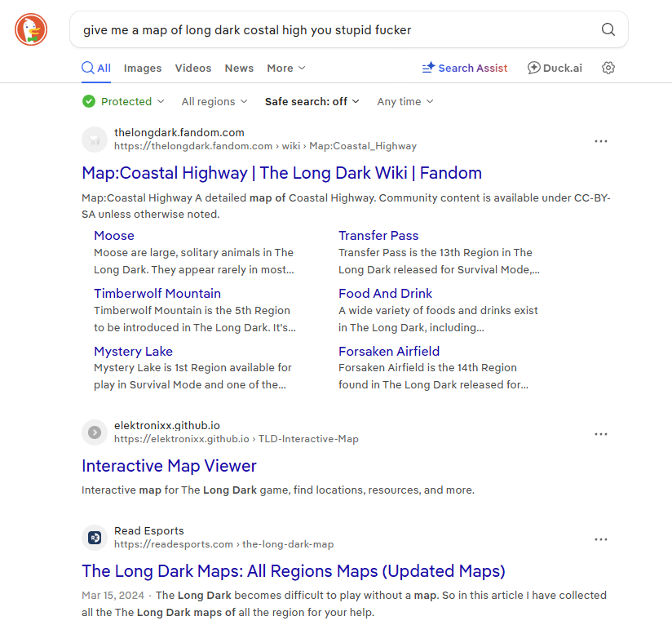Open more options for Read Esports result
Image resolution: width=672 pixels, height=634 pixels.
click(601, 539)
